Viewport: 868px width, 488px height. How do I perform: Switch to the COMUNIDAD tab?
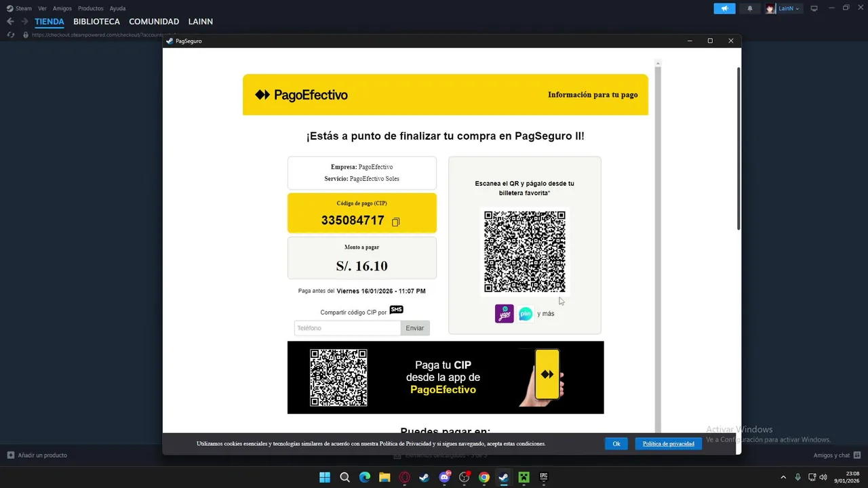point(154,22)
